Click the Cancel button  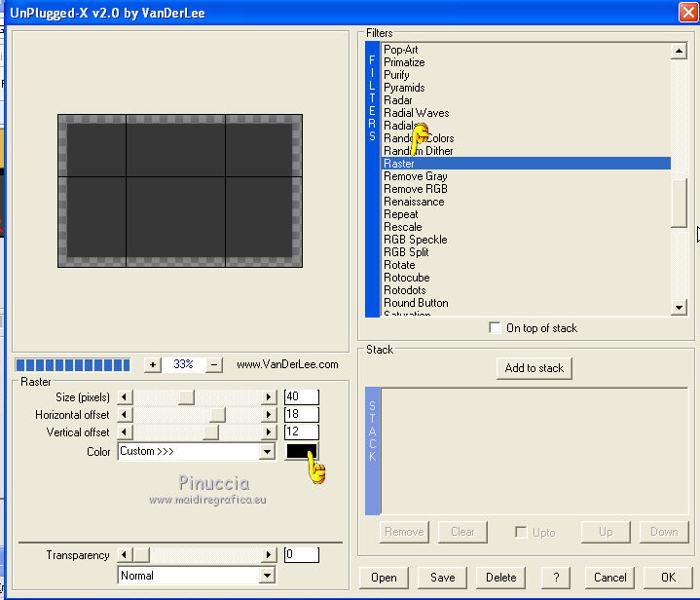click(609, 577)
